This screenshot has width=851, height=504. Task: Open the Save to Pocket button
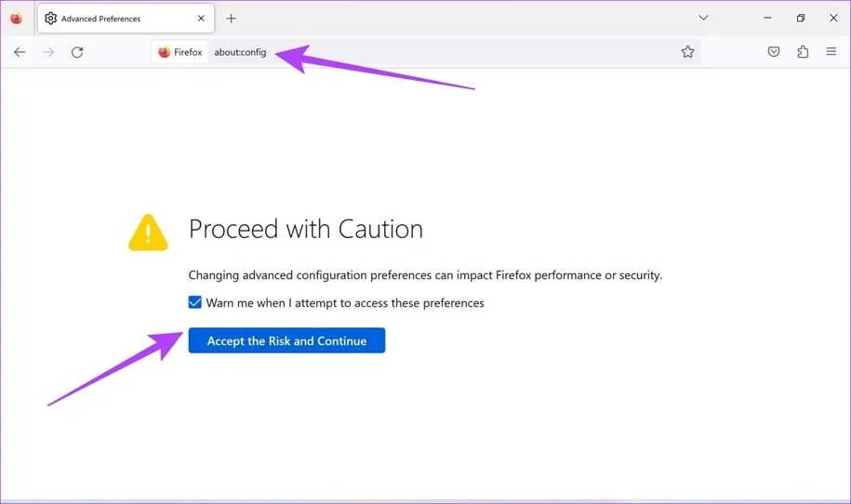point(774,52)
